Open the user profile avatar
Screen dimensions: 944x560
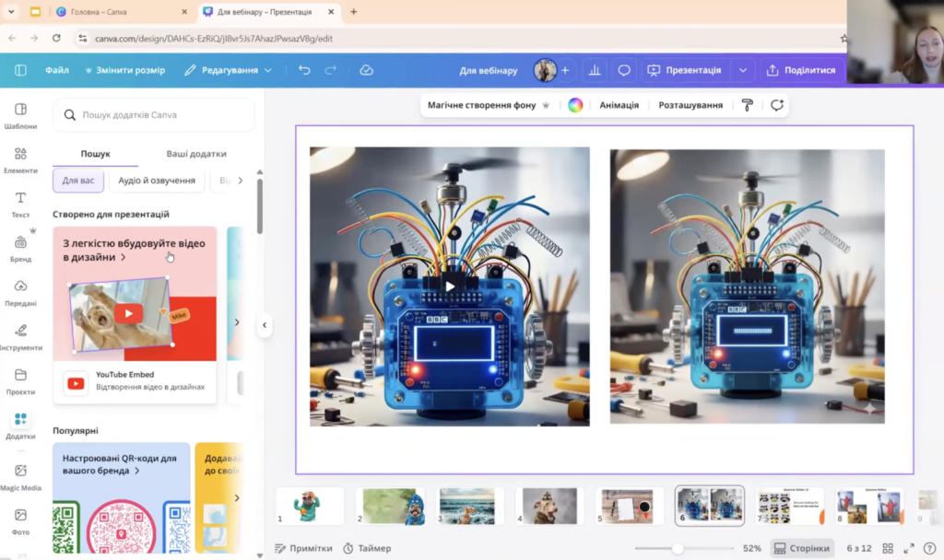pyautogui.click(x=545, y=70)
